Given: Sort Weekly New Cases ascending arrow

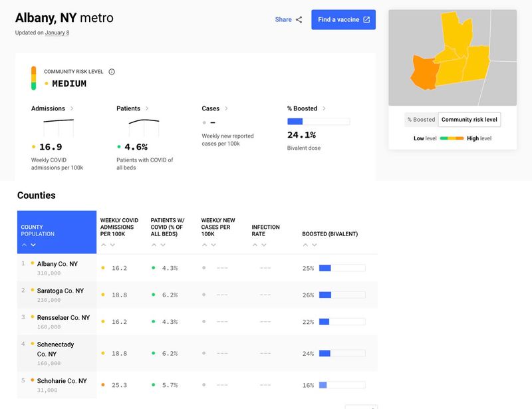Looking at the screenshot, I should 204,245.
